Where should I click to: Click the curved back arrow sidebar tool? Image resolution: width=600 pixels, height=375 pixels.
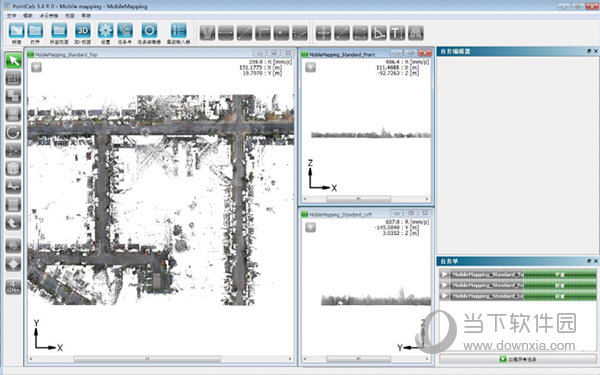click(x=13, y=223)
